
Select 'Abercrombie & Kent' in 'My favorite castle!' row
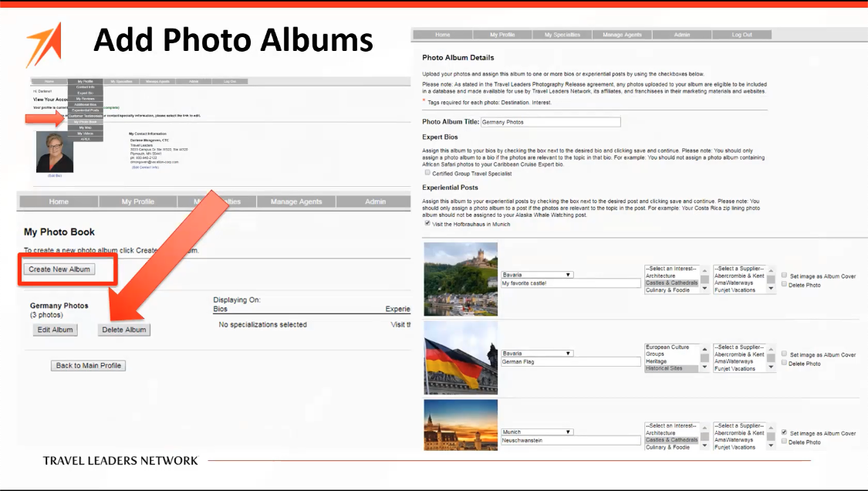coord(740,276)
